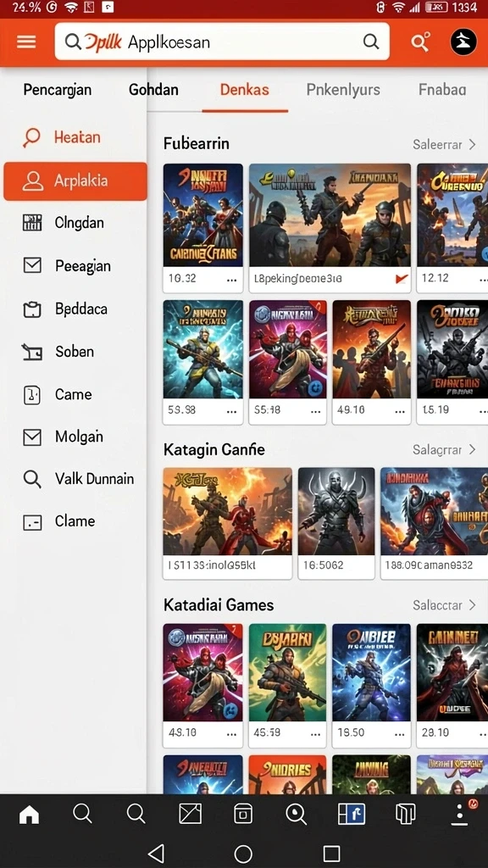Open options menu for the 45.59 game

316,735
